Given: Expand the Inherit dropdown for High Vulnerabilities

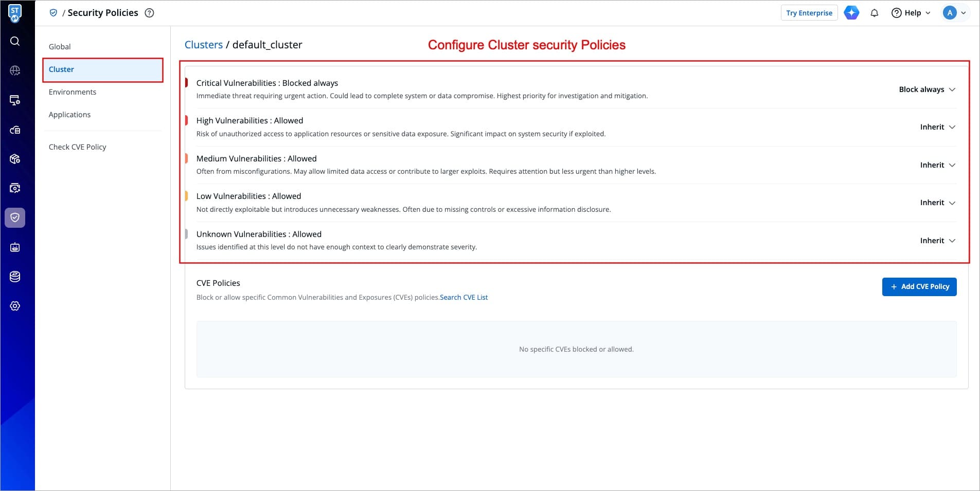Looking at the screenshot, I should (937, 127).
